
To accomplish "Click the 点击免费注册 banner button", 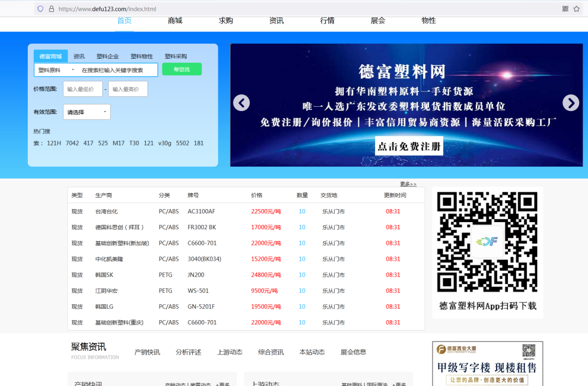I will [409, 145].
